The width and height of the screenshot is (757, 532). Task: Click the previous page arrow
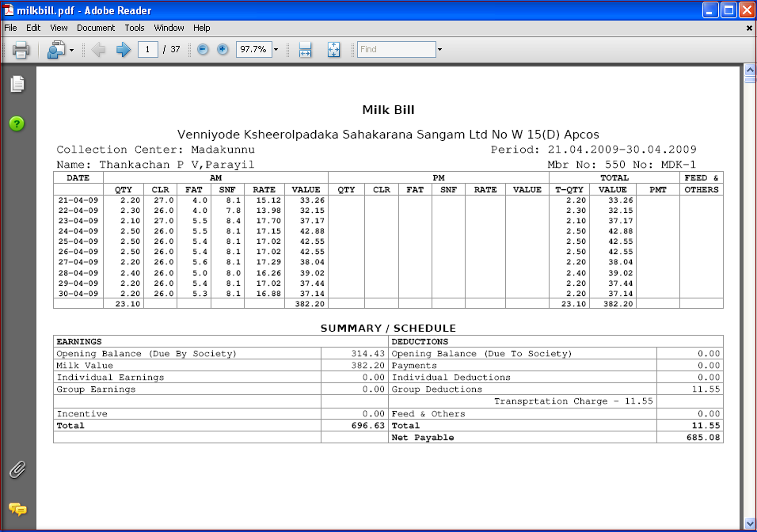pos(99,50)
